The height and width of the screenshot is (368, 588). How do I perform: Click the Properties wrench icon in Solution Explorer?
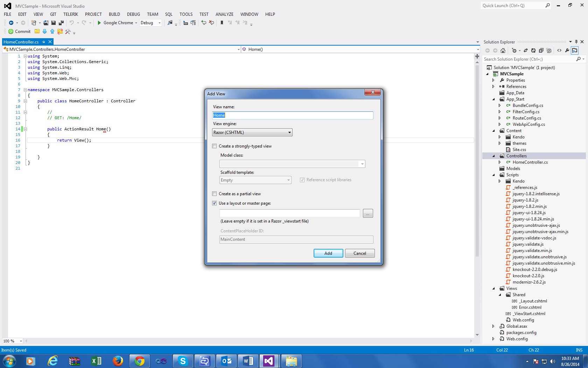(567, 50)
